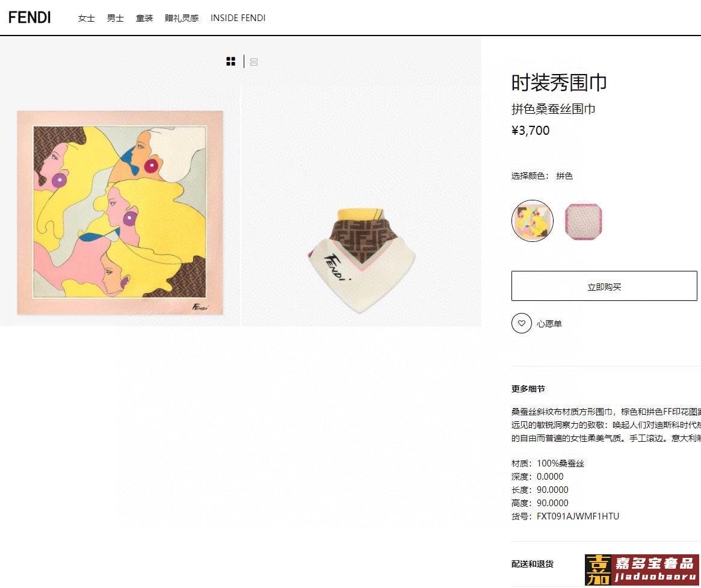Open the 童装 menu
This screenshot has width=701, height=588.
(144, 18)
